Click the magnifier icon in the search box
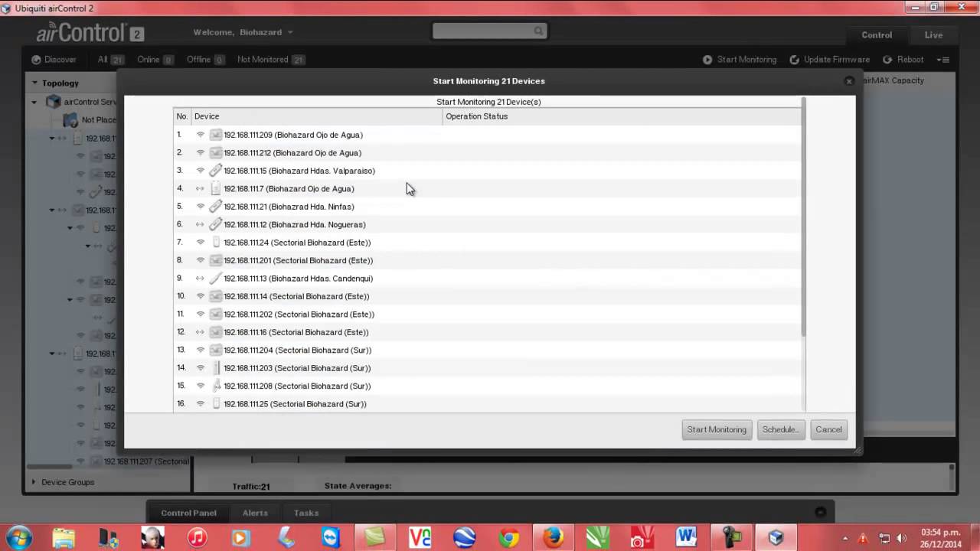The height and width of the screenshot is (551, 980). pyautogui.click(x=538, y=31)
